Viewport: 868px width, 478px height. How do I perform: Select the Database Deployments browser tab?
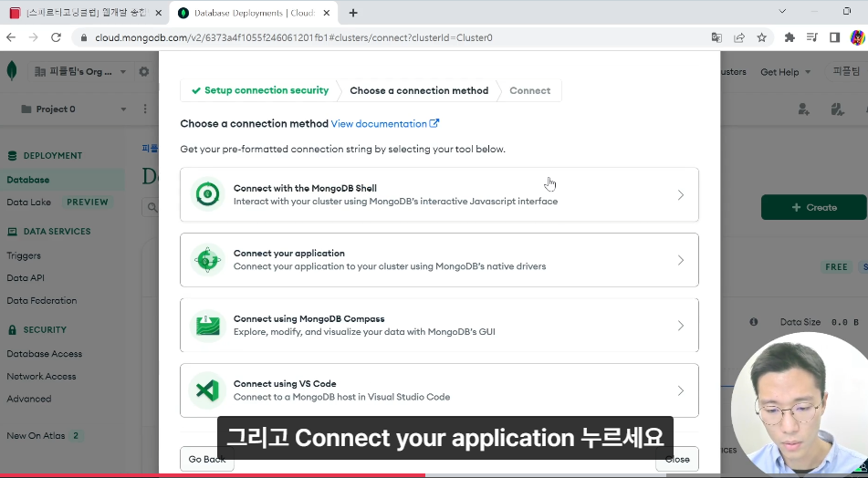254,13
